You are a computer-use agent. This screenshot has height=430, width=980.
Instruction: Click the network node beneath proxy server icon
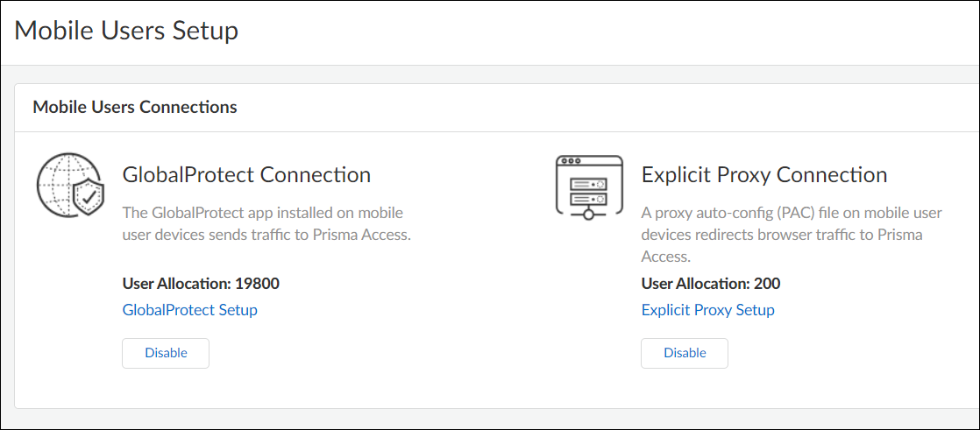pos(589,213)
